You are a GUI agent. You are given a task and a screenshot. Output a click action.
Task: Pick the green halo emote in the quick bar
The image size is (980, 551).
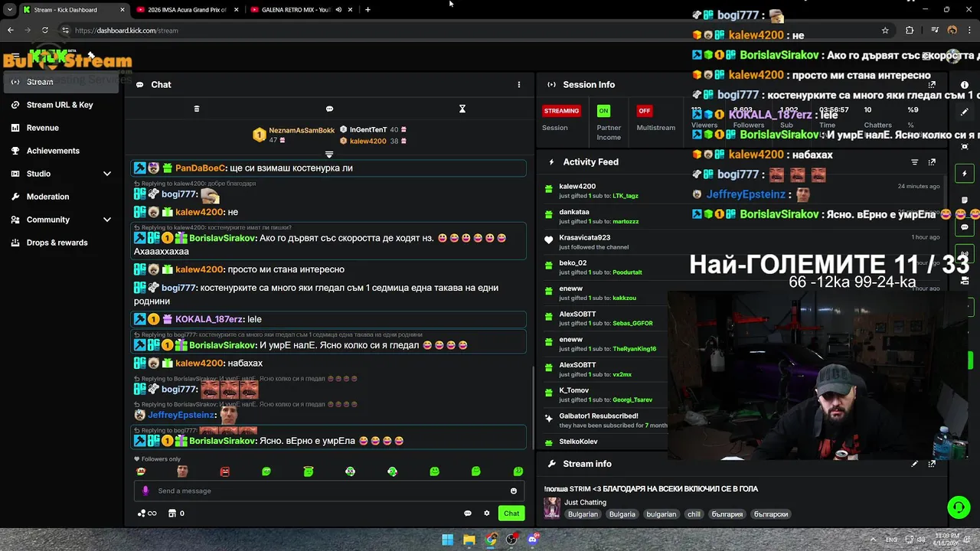point(309,471)
